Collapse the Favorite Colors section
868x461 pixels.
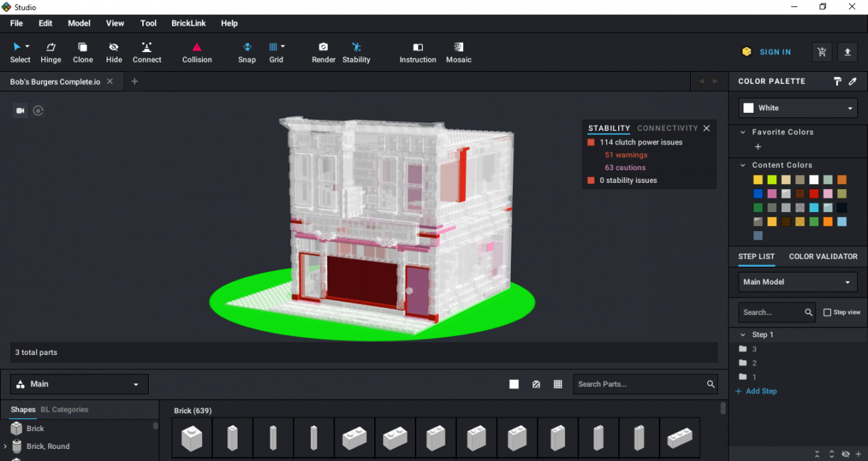pos(743,132)
